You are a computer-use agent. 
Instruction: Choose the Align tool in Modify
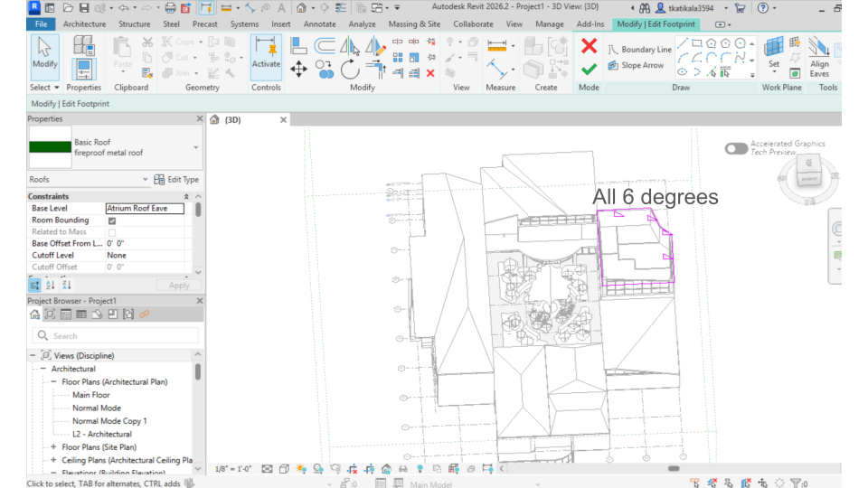[x=298, y=45]
